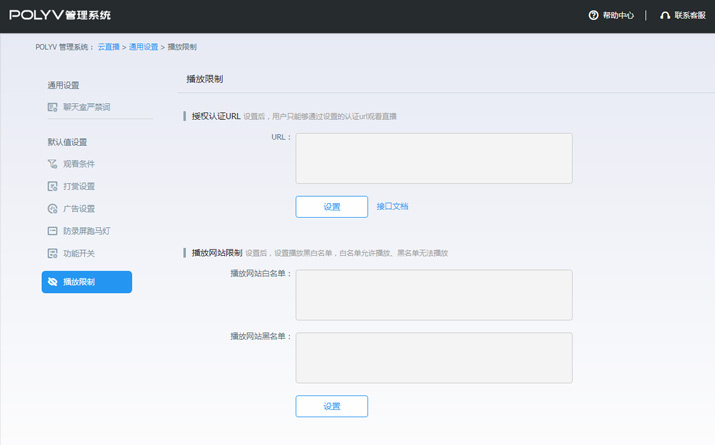The width and height of the screenshot is (715, 445).
Task: Focus the 授权认证 URL text area
Action: click(434, 159)
